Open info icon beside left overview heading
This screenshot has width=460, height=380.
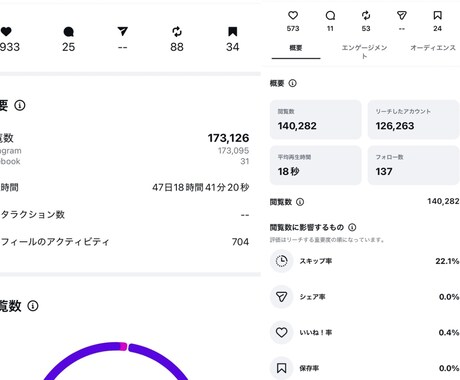20,106
